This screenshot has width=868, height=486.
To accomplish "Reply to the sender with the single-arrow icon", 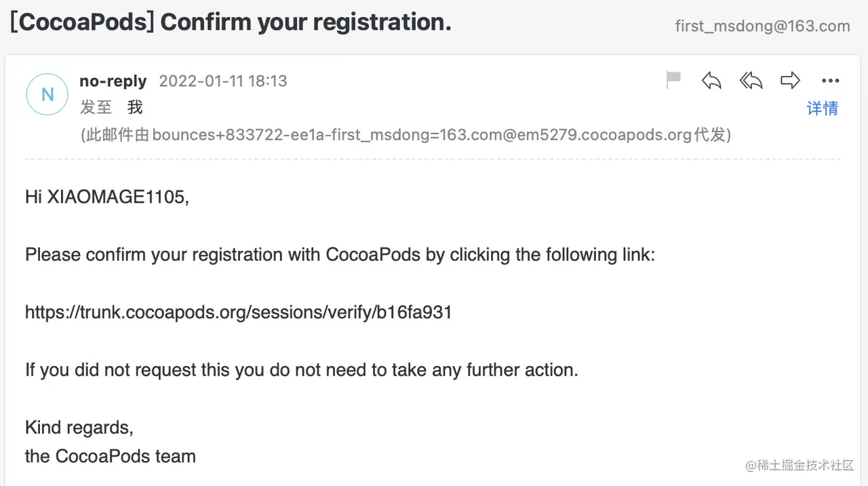I will pos(711,81).
